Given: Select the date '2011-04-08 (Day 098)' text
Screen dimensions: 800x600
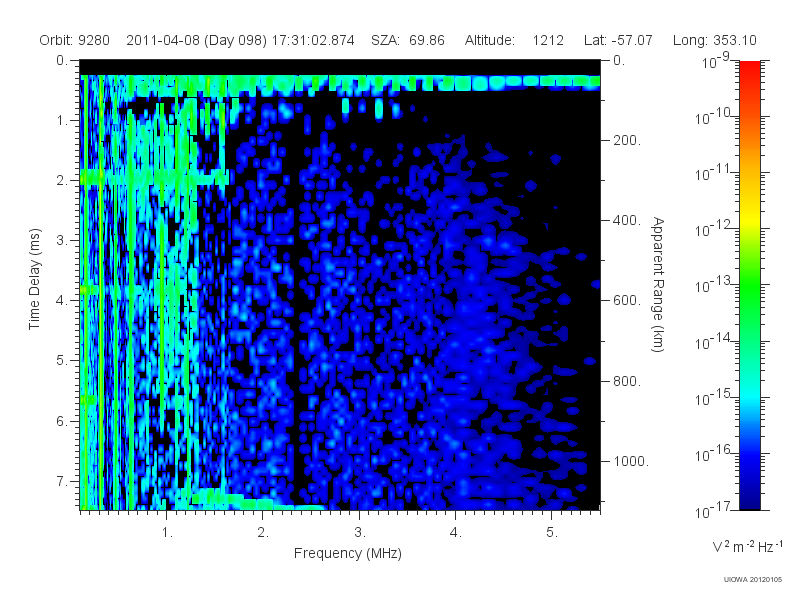Looking at the screenshot, I should [196, 40].
